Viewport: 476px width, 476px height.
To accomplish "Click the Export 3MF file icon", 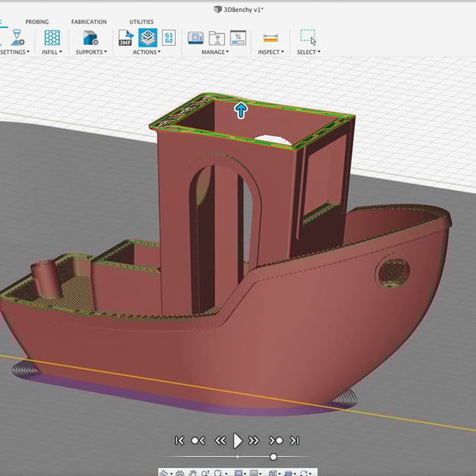I will pyautogui.click(x=126, y=37).
